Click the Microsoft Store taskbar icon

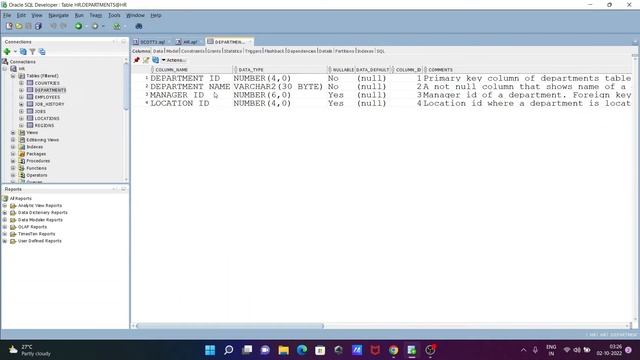tap(320, 350)
